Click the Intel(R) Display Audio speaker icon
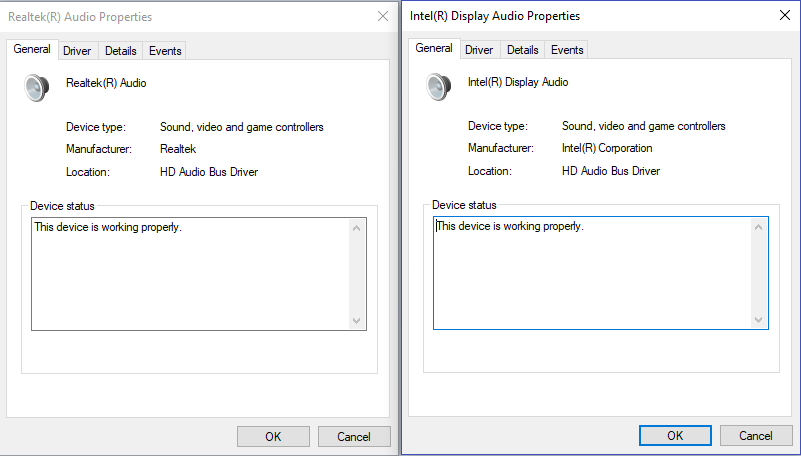The width and height of the screenshot is (801, 461). click(x=439, y=87)
